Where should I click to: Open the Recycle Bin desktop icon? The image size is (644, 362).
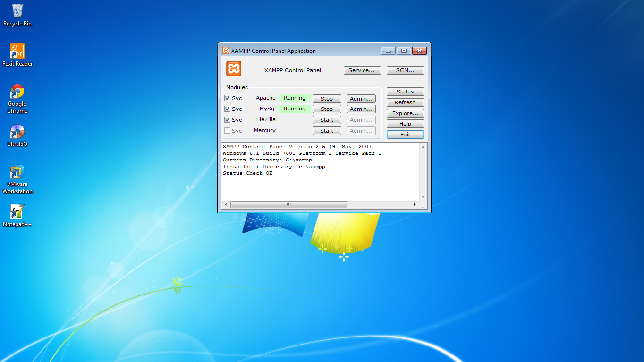tap(17, 15)
